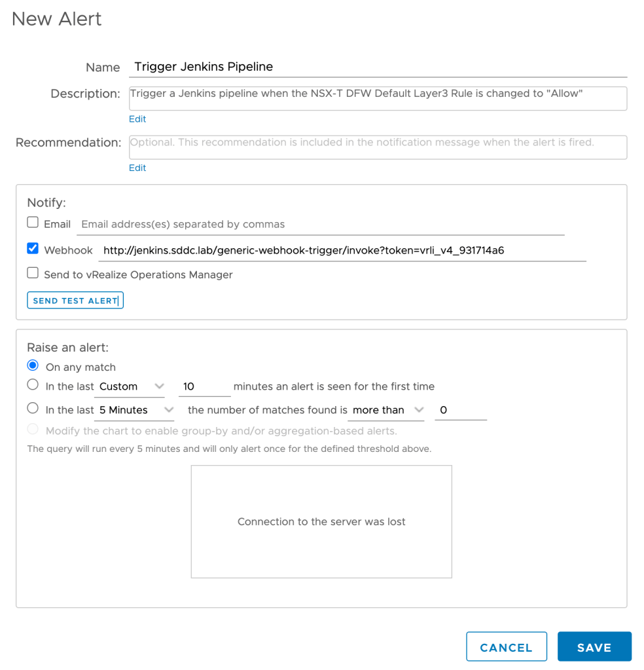Click the Recommendation text box
644x670 pixels.
[x=378, y=147]
